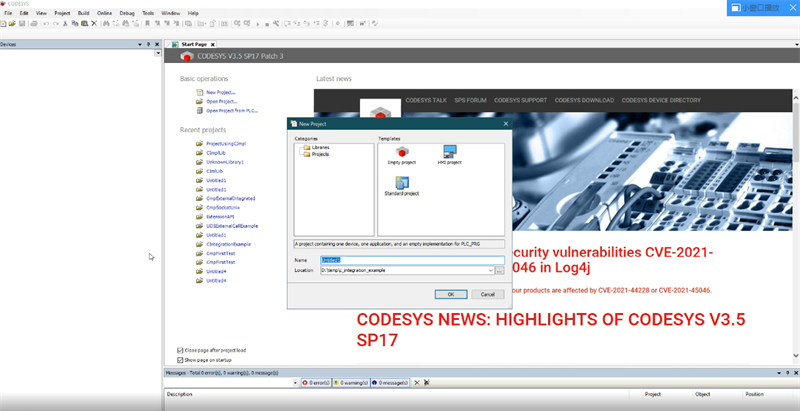Switch to Start Page tab
Screen dimensions: 800x411
point(194,44)
